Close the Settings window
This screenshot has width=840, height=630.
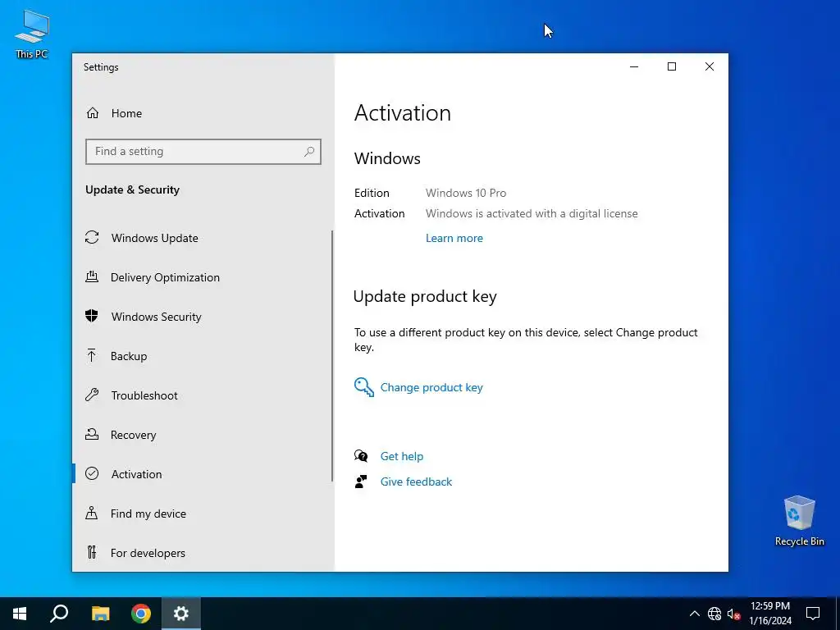[x=710, y=66]
